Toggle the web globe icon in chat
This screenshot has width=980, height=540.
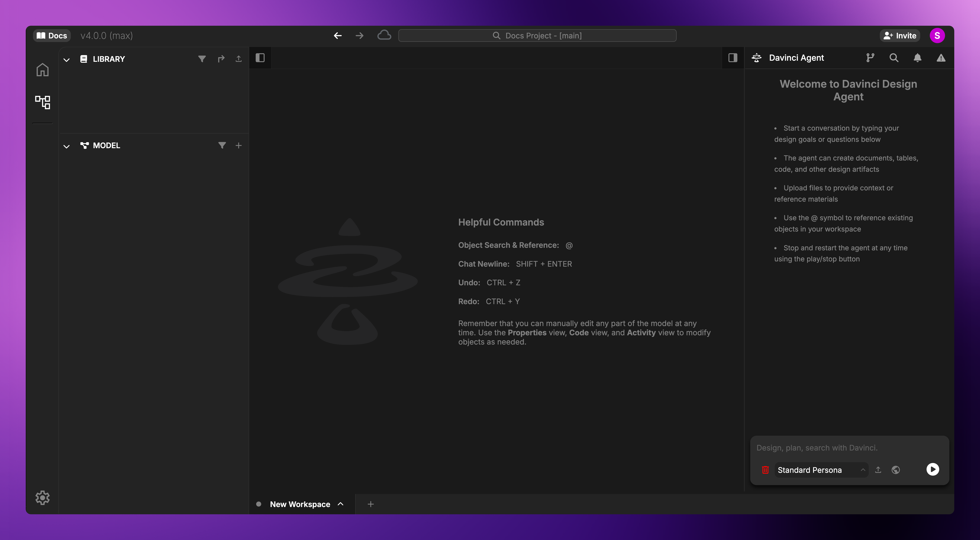pyautogui.click(x=896, y=470)
